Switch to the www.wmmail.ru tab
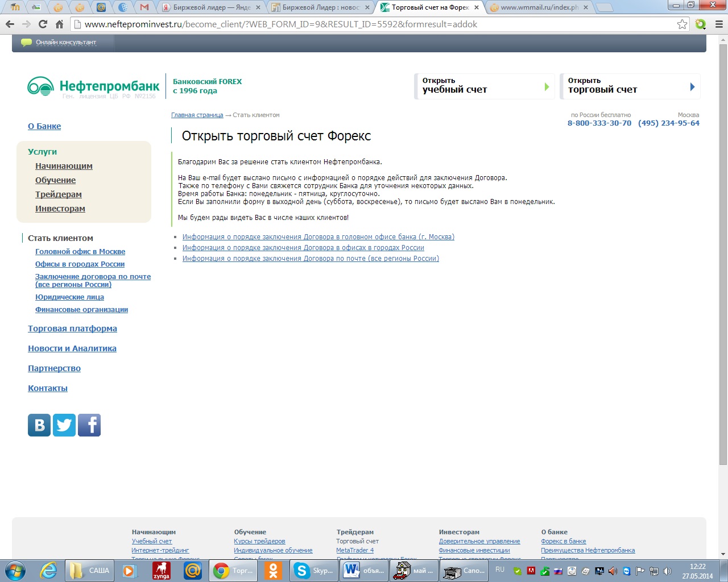 point(539,7)
